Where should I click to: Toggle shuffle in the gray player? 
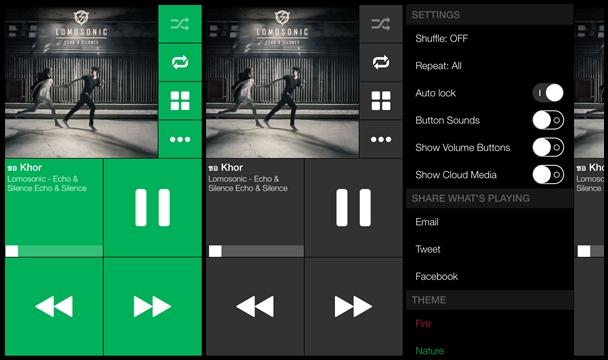[381, 24]
